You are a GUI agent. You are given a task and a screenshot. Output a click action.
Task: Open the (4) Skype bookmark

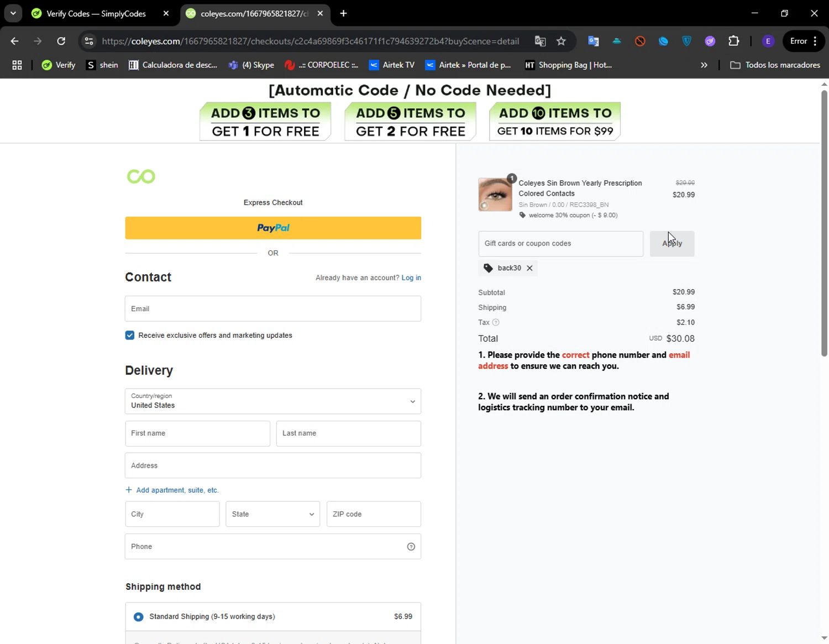(x=251, y=65)
